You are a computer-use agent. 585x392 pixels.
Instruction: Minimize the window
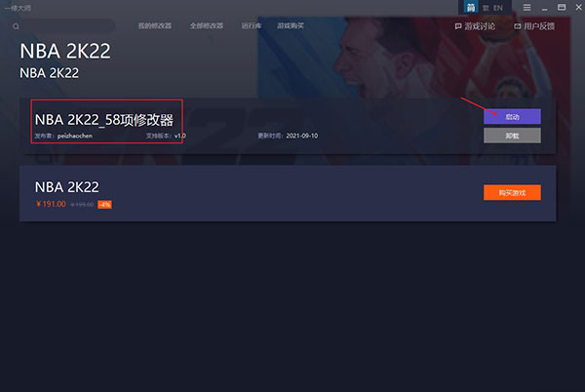pos(545,8)
